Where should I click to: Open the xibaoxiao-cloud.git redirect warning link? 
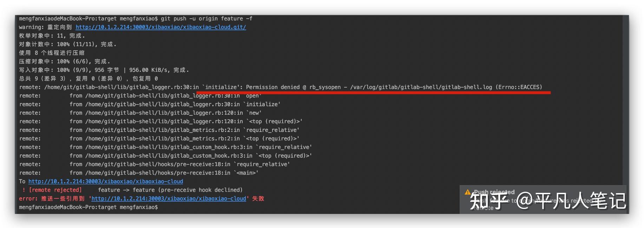tap(161, 27)
